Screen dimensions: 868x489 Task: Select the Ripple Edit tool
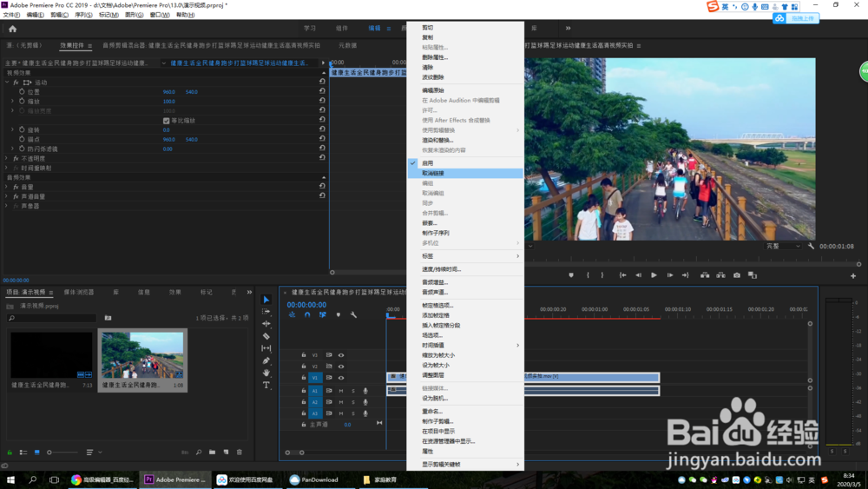click(266, 323)
